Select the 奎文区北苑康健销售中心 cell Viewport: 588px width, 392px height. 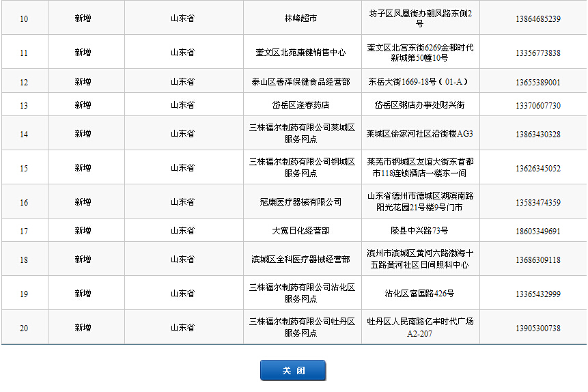[301, 53]
